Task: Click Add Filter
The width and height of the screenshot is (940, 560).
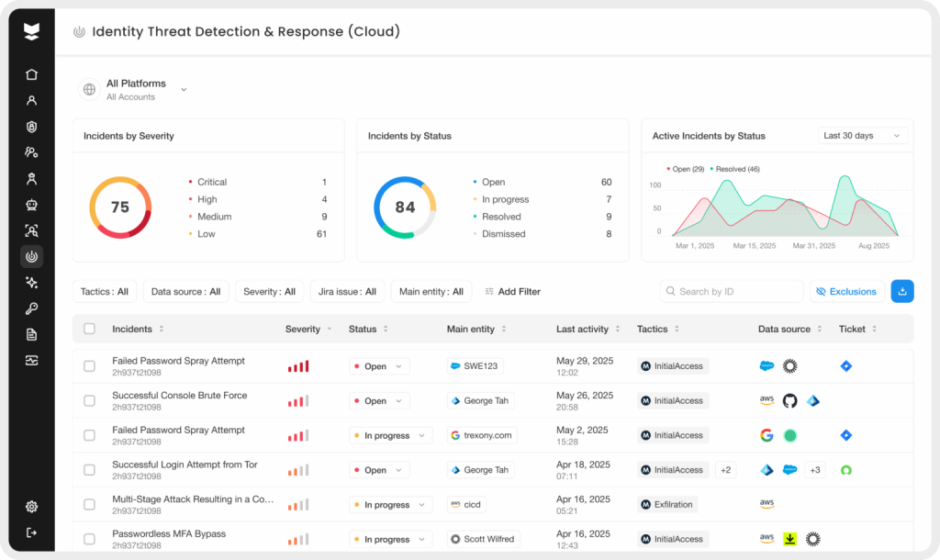Action: 512,292
